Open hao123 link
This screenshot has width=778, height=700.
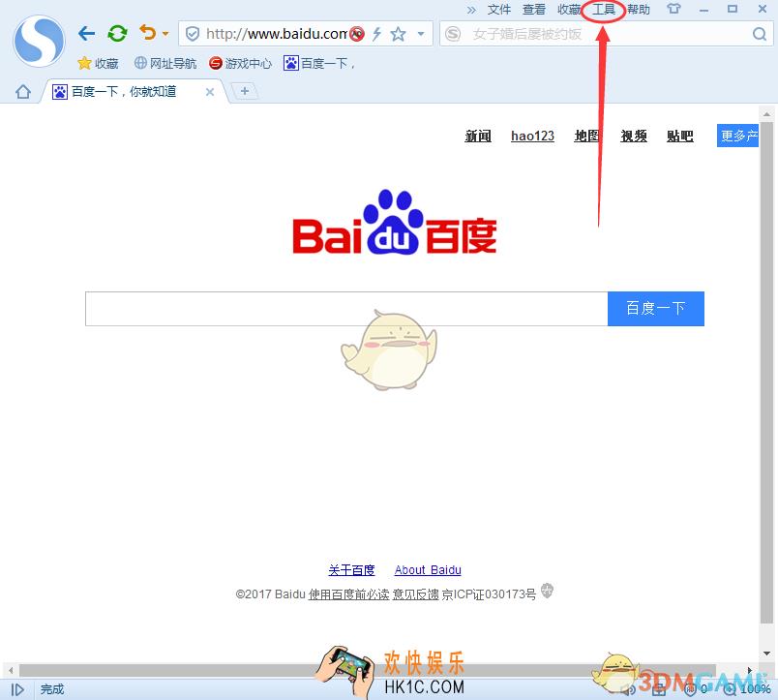coord(532,136)
